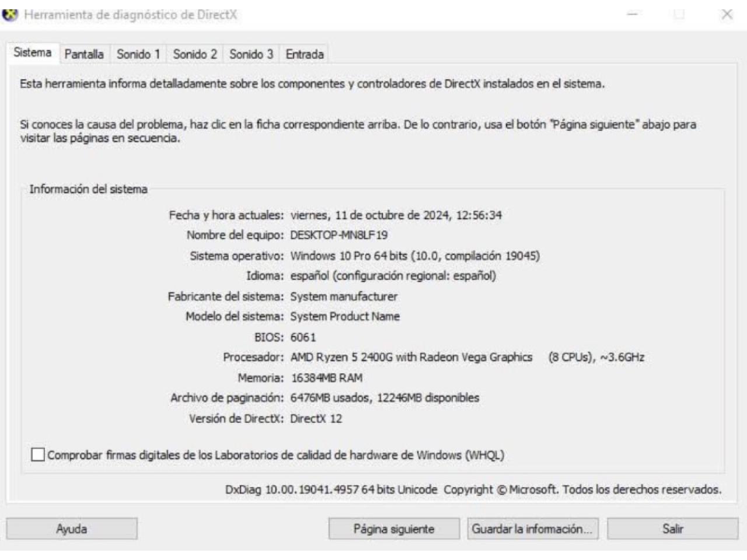Screen dimensions: 747x560
Task: Click the language value 'español (configuración regional: español)'
Action: [x=393, y=275]
